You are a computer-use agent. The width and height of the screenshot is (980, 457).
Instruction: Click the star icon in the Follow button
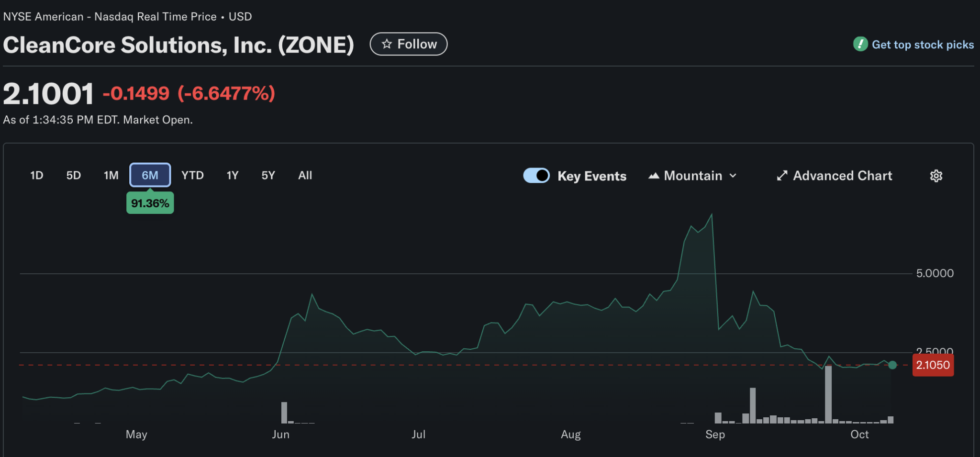tap(387, 44)
